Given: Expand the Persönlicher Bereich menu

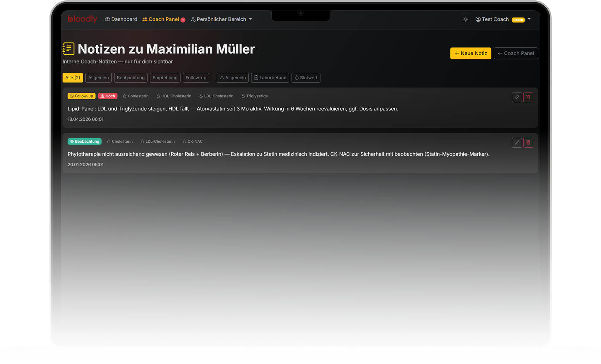Looking at the screenshot, I should click(x=221, y=19).
